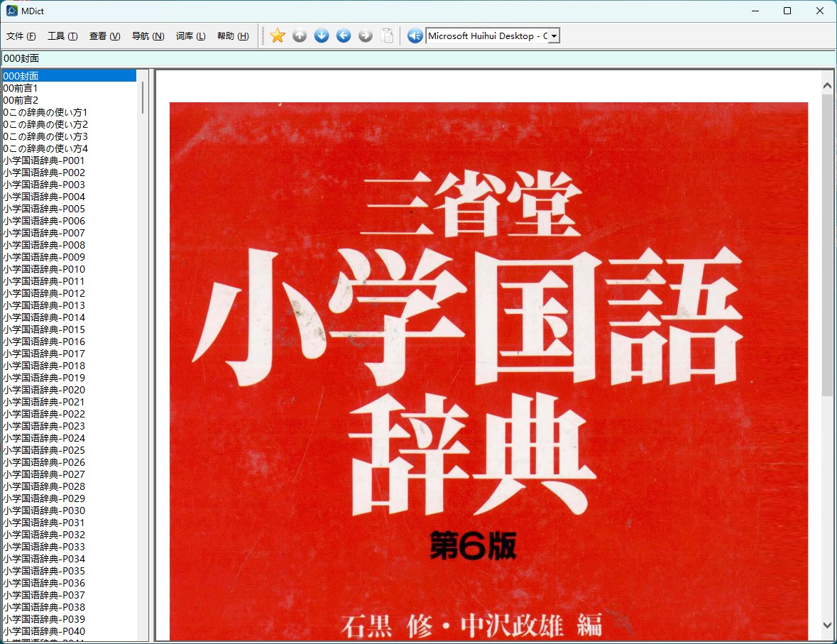Go to previous entry with up arrow
This screenshot has height=644, width=837.
tap(300, 36)
